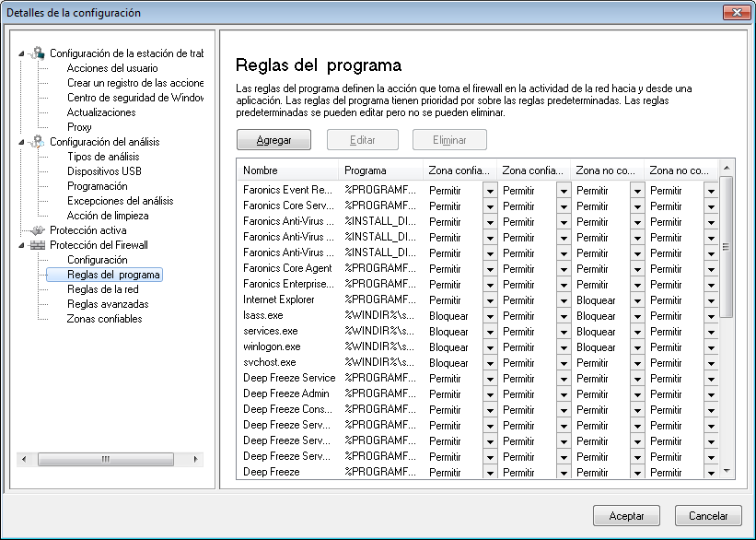The height and width of the screenshot is (540, 756).
Task: Open second Permitir dropdown for Deep Freeze Admin
Action: pos(564,394)
